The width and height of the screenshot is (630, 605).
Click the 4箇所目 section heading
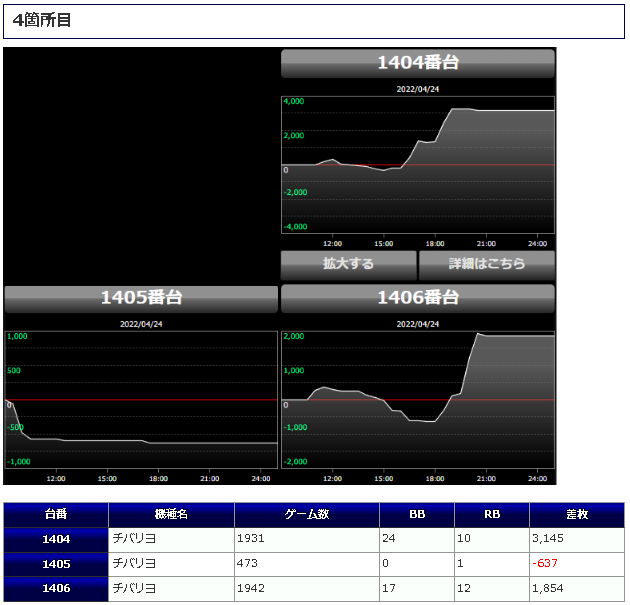pos(42,20)
